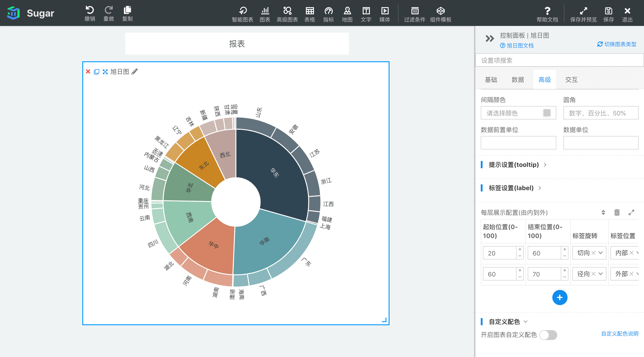This screenshot has width=644, height=357.
Task: Click the 保存并预览 icon
Action: coord(583,10)
